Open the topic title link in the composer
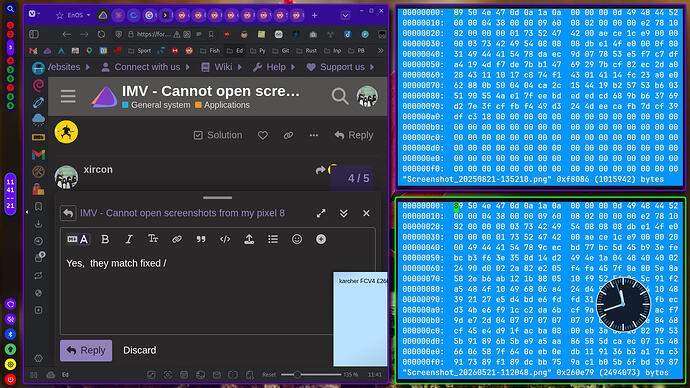 (182, 213)
